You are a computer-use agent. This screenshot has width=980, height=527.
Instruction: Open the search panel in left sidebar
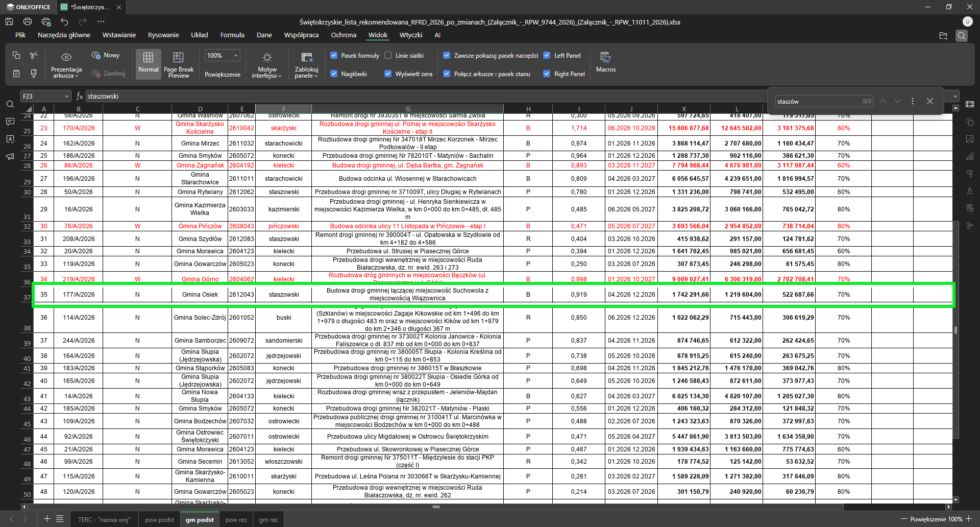click(x=10, y=105)
